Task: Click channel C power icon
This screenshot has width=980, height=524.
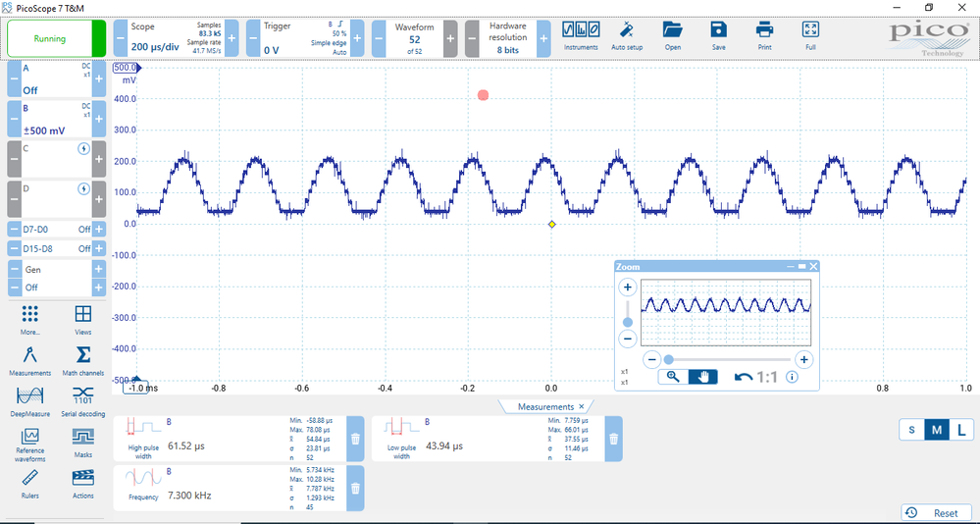Action: [83, 149]
